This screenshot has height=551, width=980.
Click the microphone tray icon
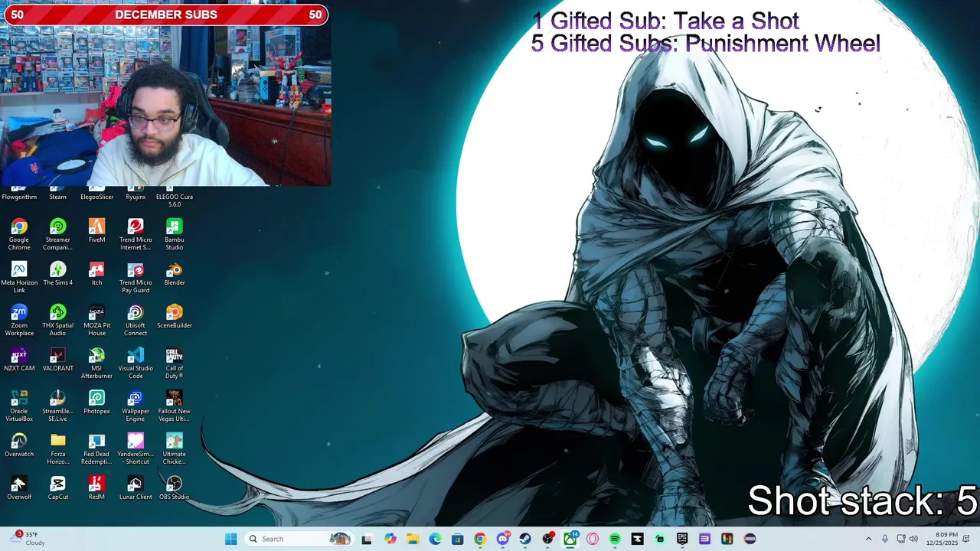pyautogui.click(x=885, y=539)
